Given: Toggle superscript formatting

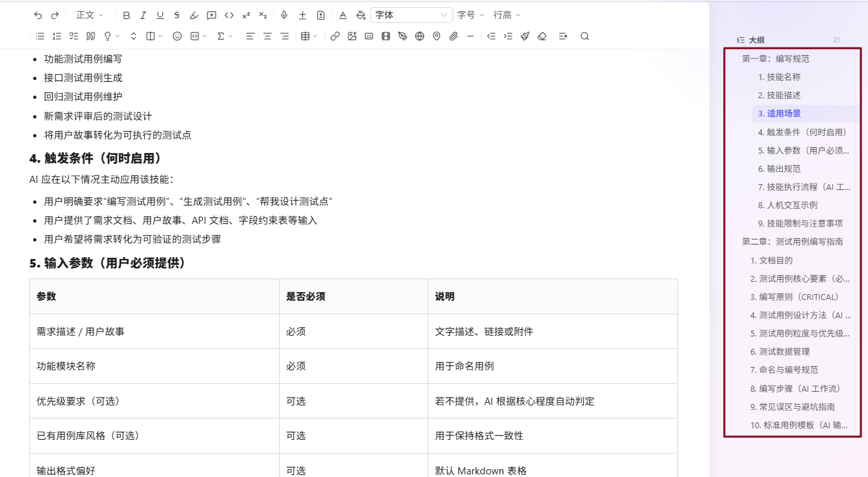Looking at the screenshot, I should pyautogui.click(x=246, y=15).
